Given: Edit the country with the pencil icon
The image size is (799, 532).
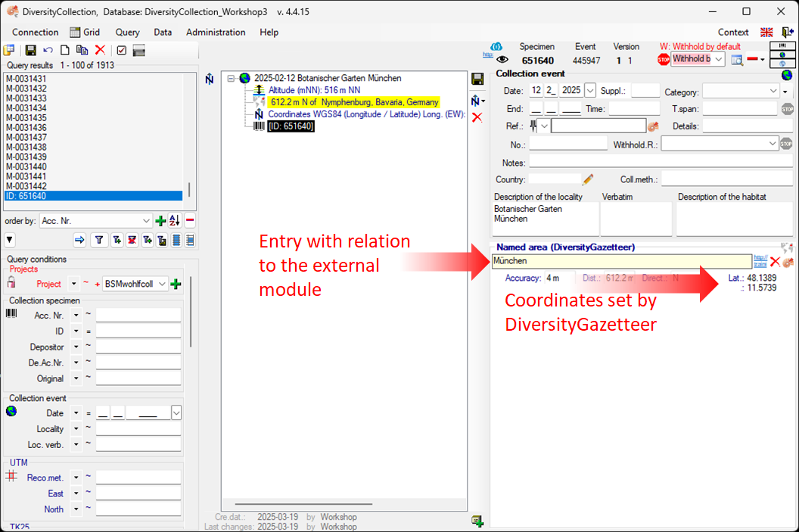Looking at the screenshot, I should click(588, 179).
